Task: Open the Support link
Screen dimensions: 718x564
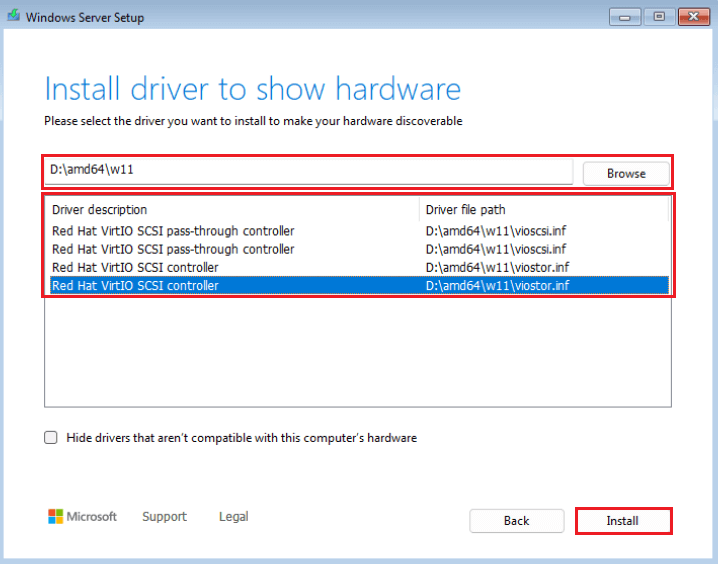Action: (x=164, y=517)
